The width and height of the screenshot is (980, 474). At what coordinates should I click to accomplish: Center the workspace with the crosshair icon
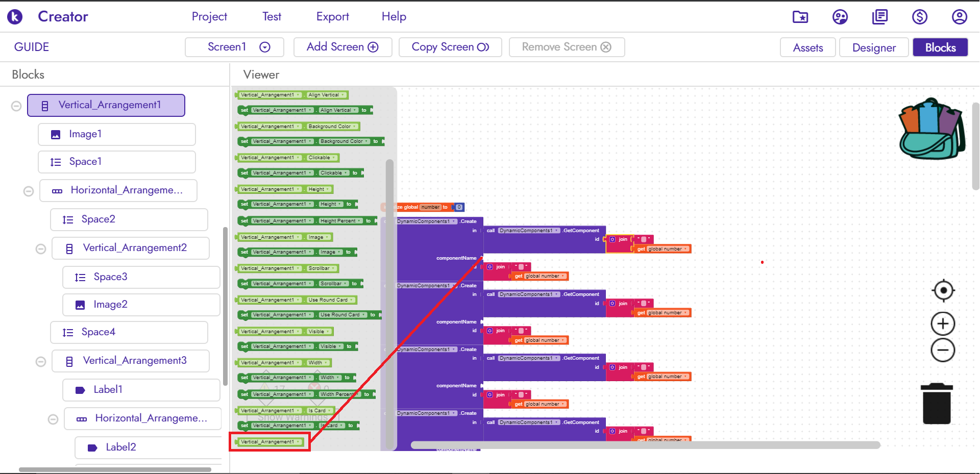point(943,291)
